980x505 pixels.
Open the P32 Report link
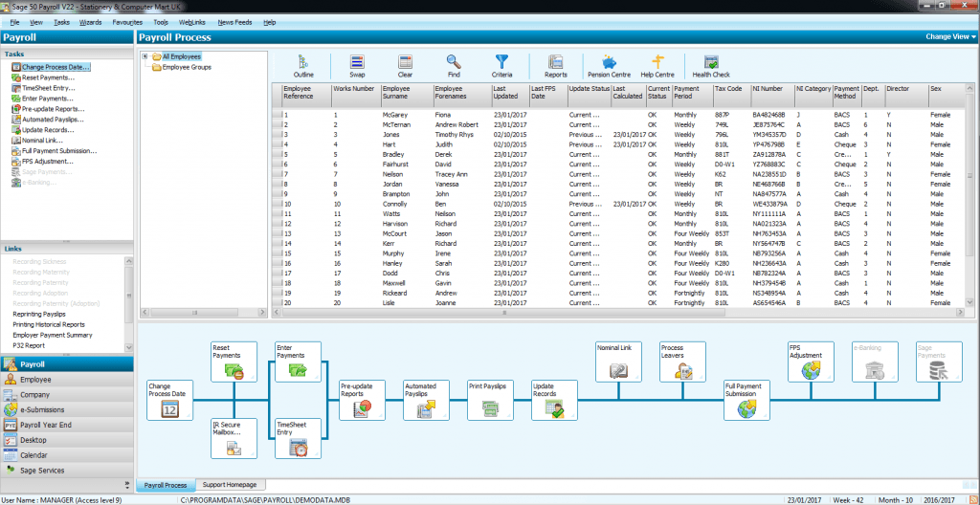coord(29,345)
